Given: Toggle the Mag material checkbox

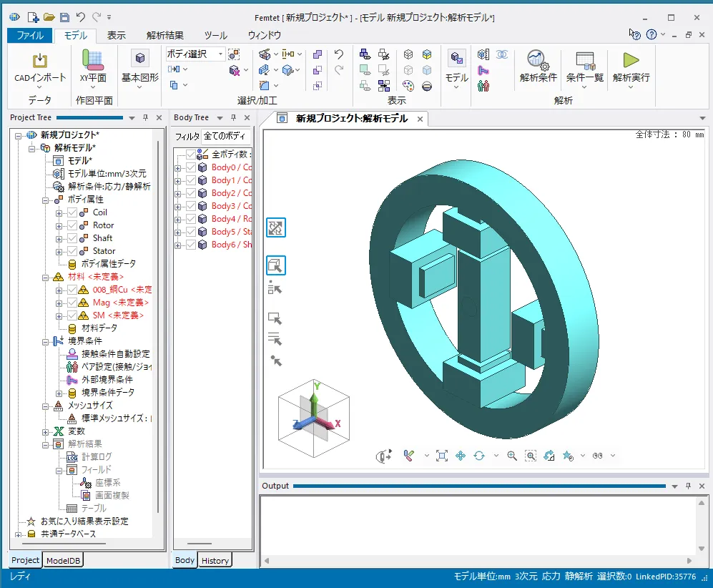Looking at the screenshot, I should tap(72, 303).
